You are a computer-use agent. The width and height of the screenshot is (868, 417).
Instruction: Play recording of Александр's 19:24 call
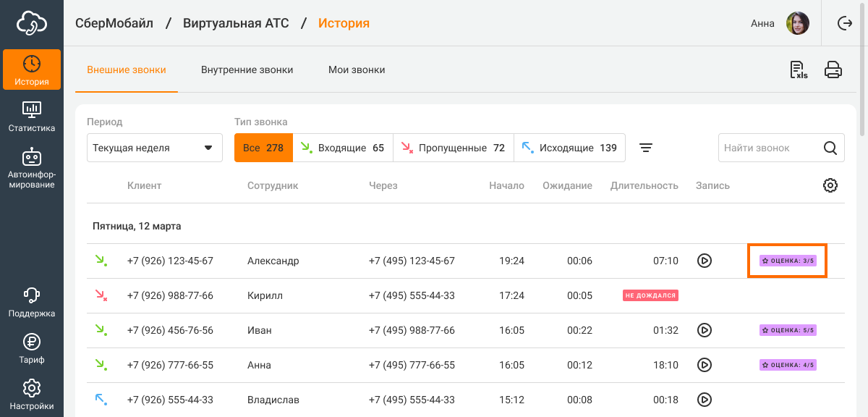(x=704, y=261)
